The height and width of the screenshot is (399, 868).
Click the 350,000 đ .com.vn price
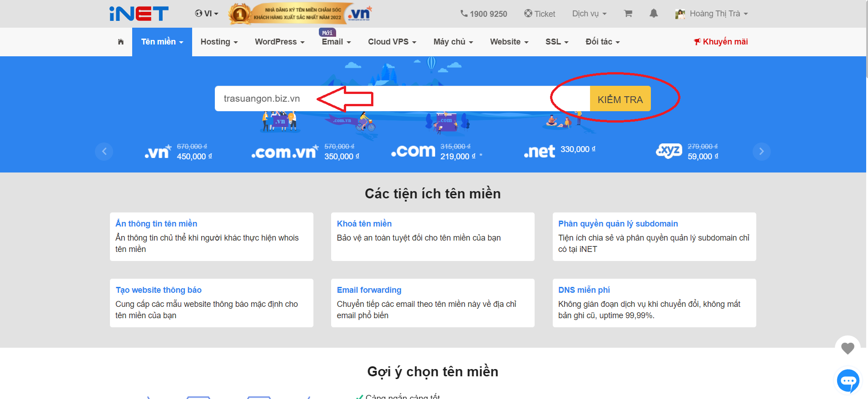tap(342, 156)
